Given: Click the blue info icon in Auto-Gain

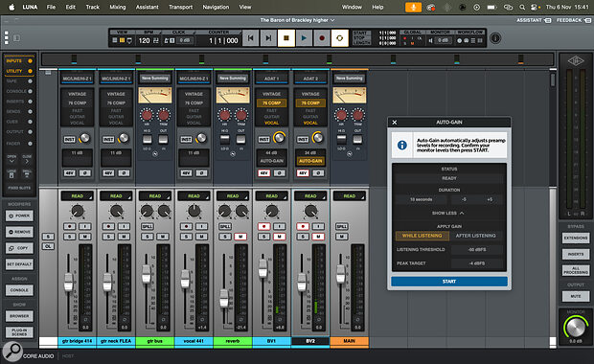Looking at the screenshot, I should click(x=402, y=145).
